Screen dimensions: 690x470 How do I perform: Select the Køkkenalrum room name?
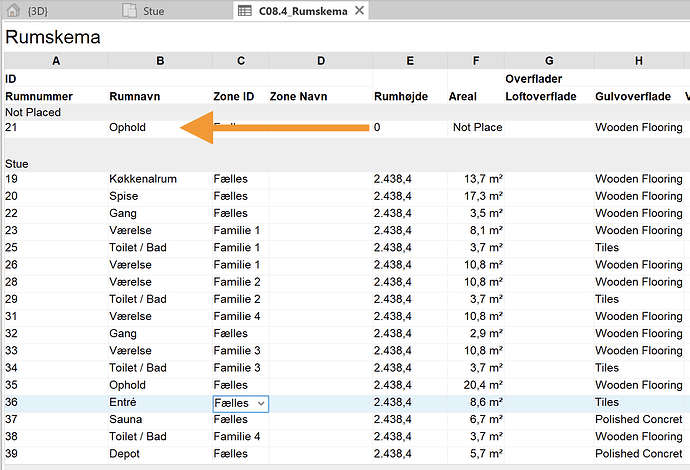coord(143,179)
